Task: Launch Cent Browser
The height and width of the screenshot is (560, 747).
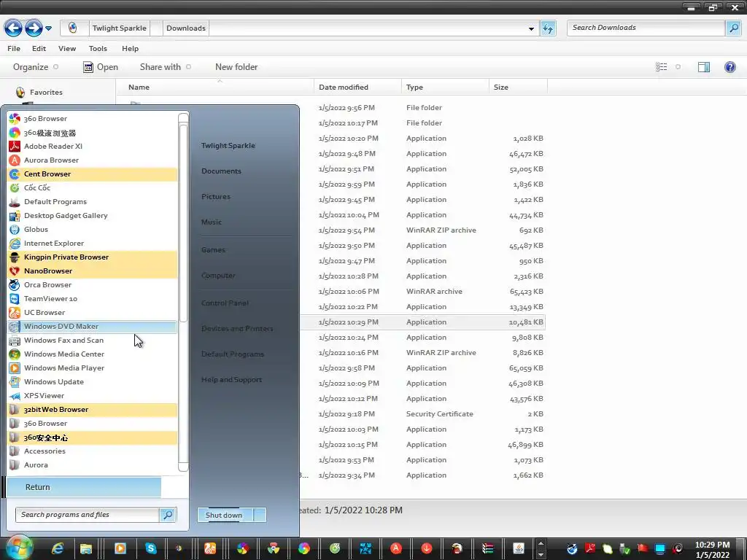Action: pyautogui.click(x=93, y=174)
